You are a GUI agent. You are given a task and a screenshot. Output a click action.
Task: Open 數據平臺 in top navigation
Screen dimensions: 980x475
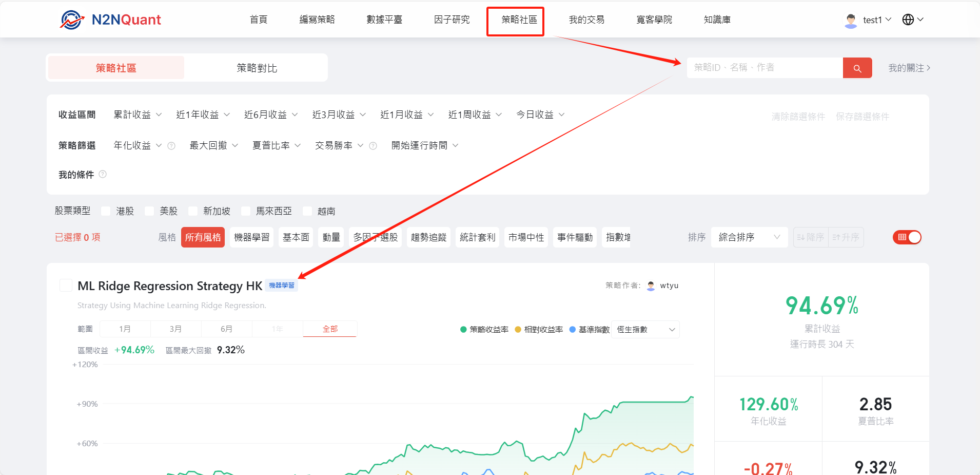tap(384, 20)
